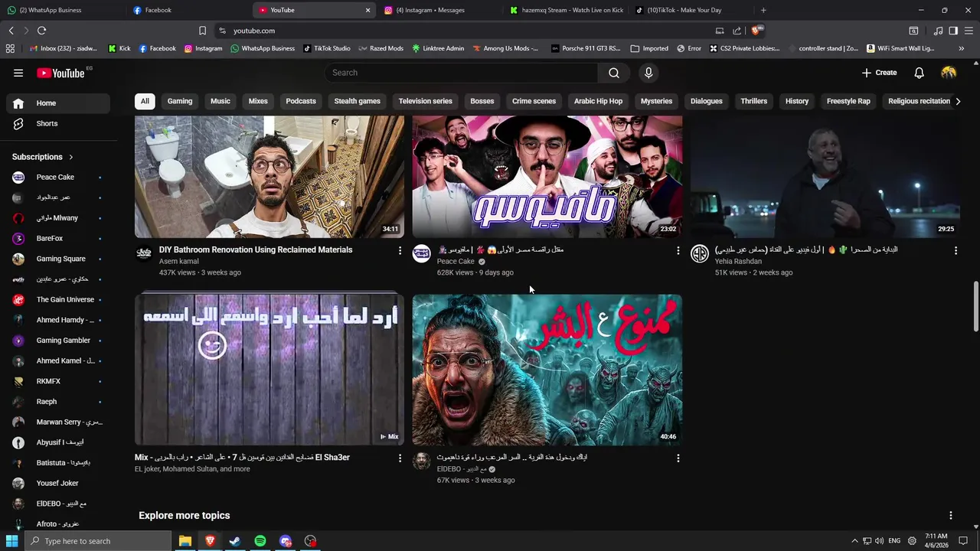Click the taskbar search box
The width and height of the screenshot is (980, 551).
97,541
